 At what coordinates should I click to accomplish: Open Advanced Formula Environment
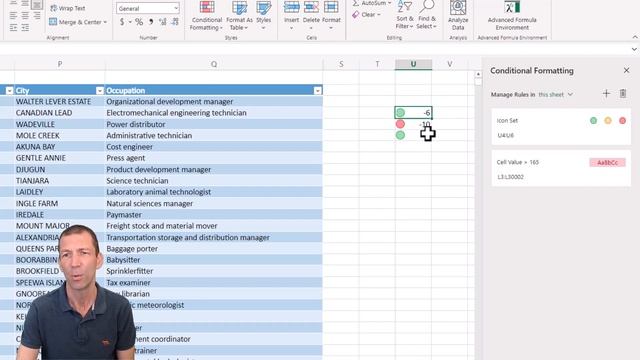coord(512,16)
